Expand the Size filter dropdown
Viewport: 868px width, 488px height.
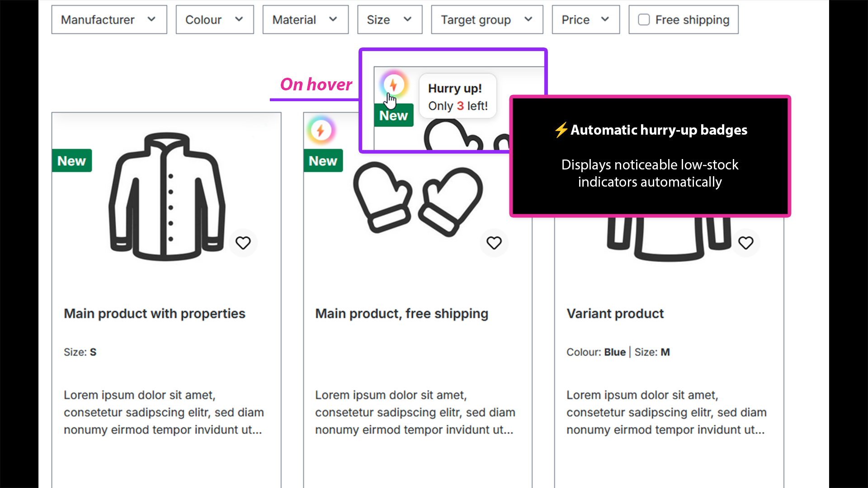(390, 19)
